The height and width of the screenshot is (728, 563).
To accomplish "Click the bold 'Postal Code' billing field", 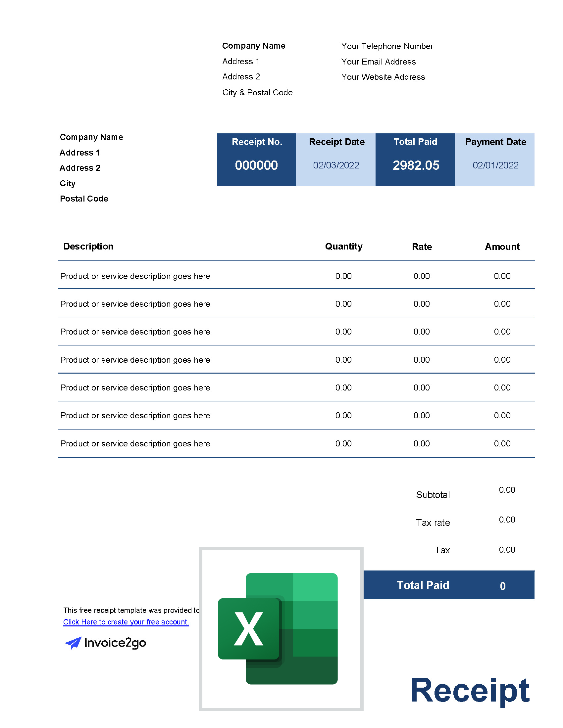I will click(84, 199).
